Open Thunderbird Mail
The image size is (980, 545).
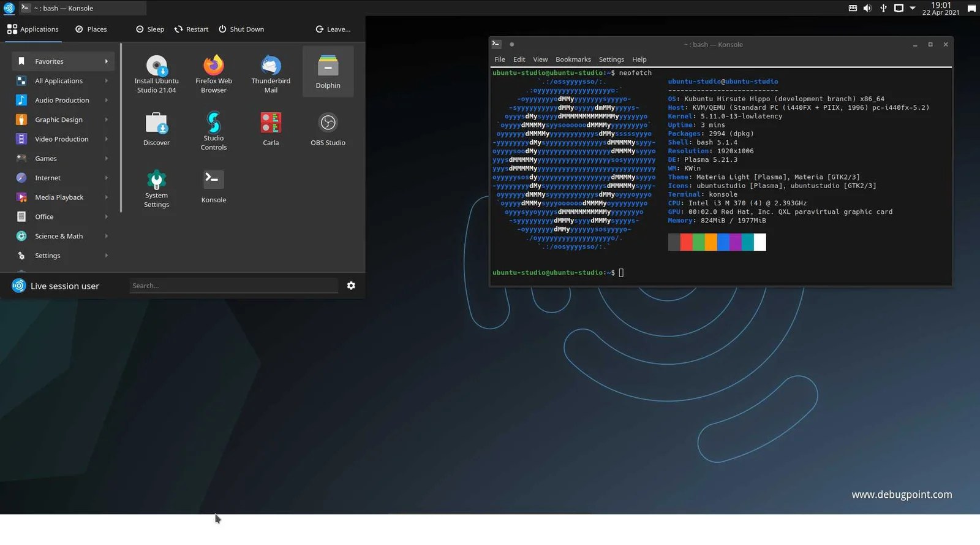[x=271, y=74]
